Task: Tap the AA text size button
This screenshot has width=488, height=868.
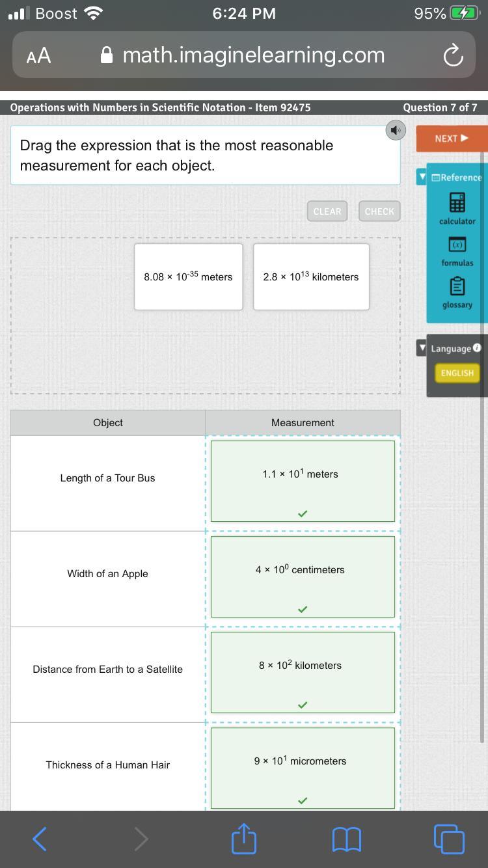Action: point(38,56)
